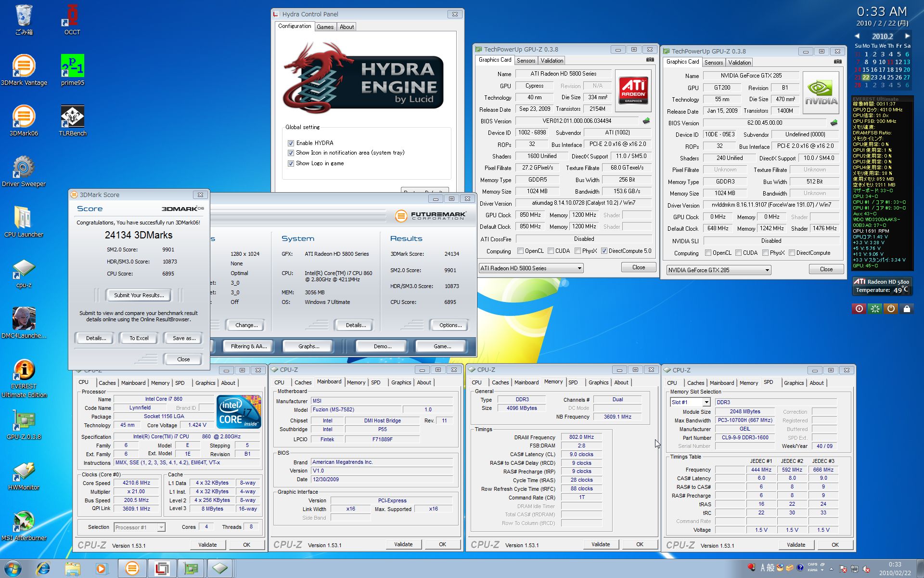924x578 pixels.
Task: Click To Excel in 3DMark Score
Action: coord(139,338)
